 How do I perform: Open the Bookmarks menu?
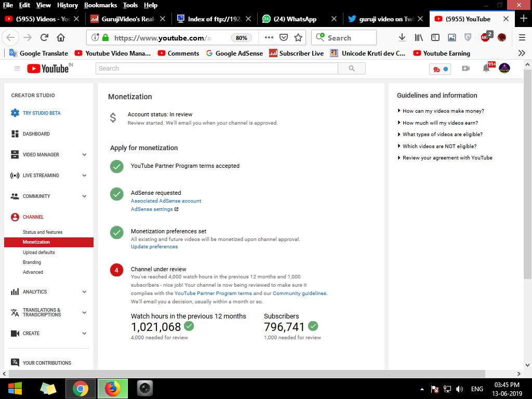click(x=100, y=5)
